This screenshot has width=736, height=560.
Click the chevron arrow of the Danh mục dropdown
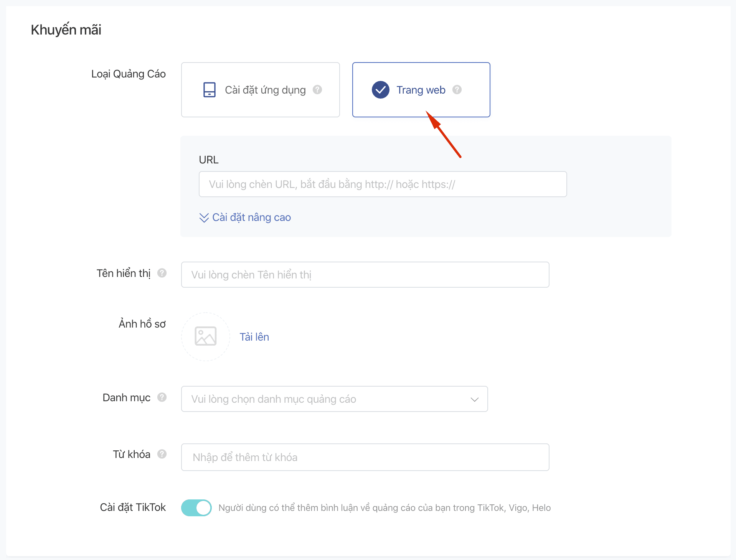coord(475,399)
